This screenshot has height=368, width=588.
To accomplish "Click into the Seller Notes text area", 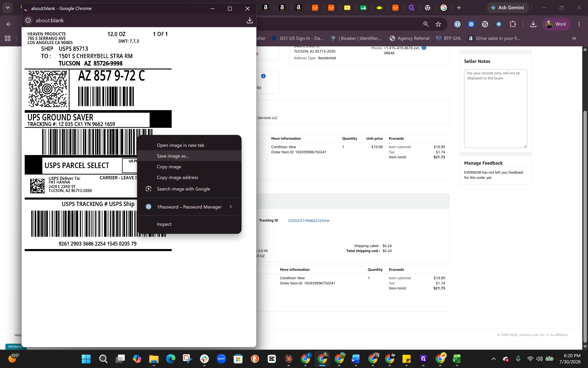I will point(495,108).
